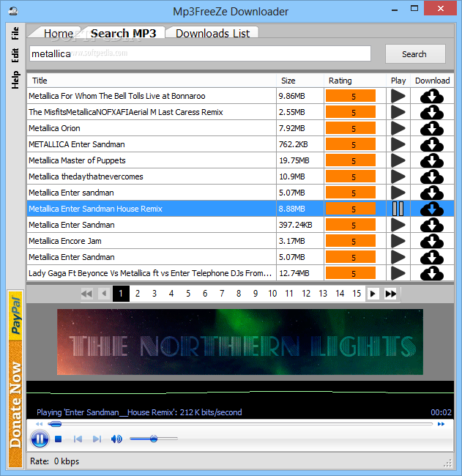This screenshot has height=476, width=462.
Task: Play the Lady Gaga Ft Beyonce track
Action: tap(398, 273)
